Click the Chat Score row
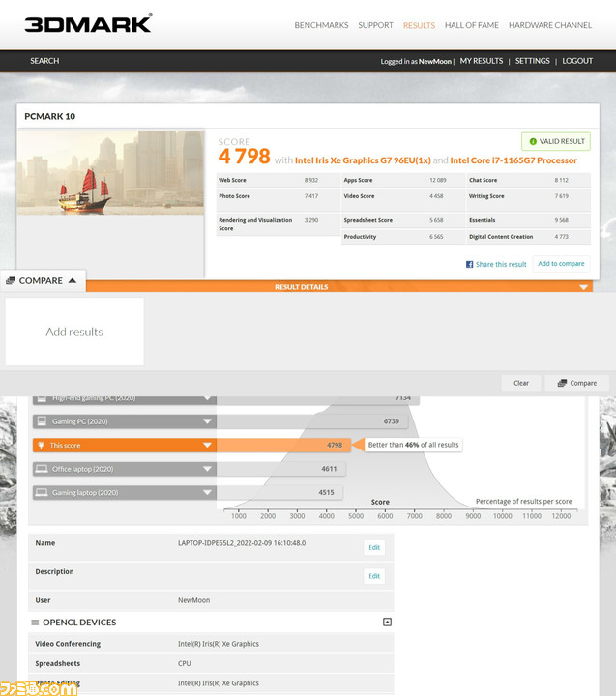 tap(529, 180)
